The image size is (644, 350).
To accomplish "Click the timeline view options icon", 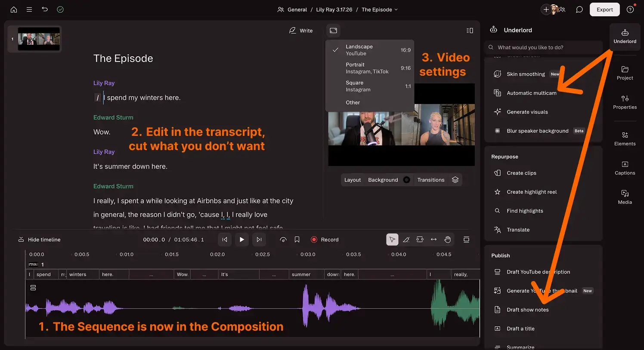I will click(466, 239).
